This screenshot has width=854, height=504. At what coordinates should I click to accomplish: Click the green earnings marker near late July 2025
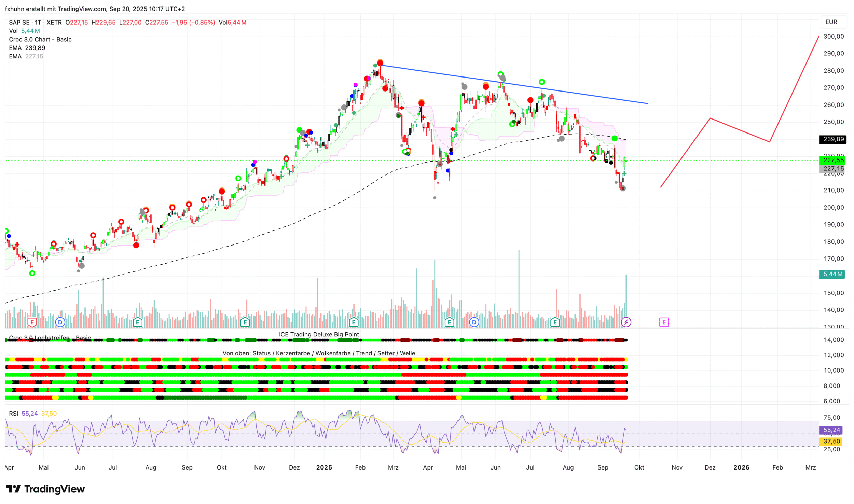[x=555, y=322]
